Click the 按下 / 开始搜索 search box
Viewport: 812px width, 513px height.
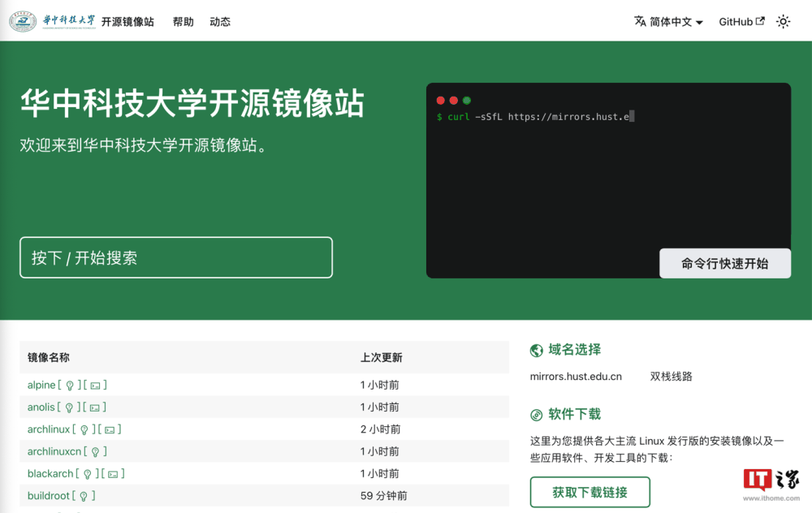[x=175, y=256]
